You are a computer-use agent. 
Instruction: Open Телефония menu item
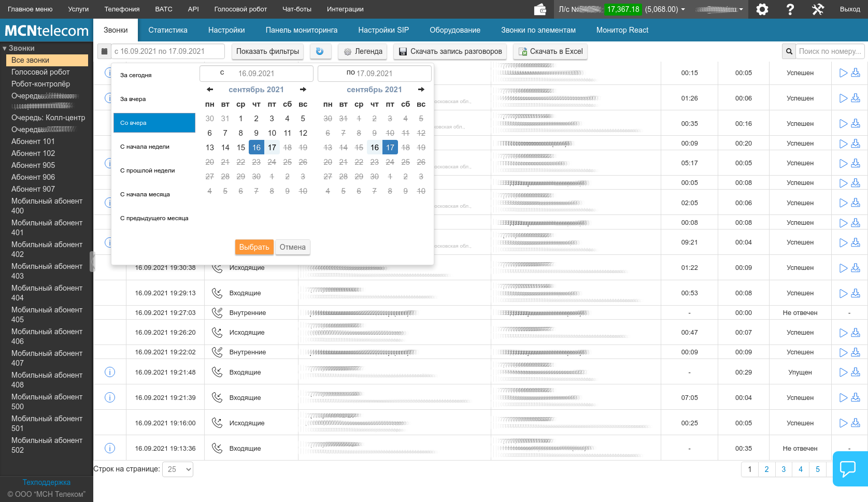pos(122,9)
